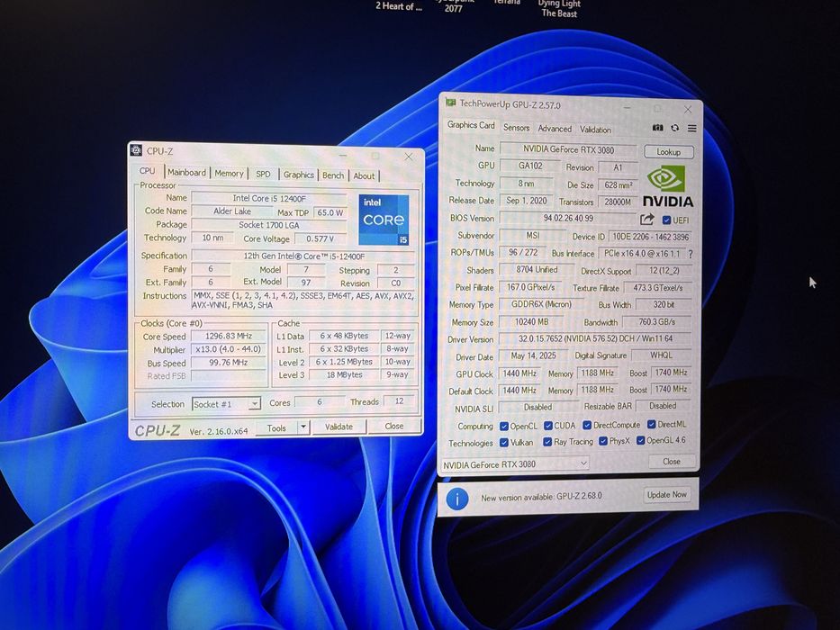The height and width of the screenshot is (630, 840).
Task: Click the Terraria desktop shortcut label
Action: (x=506, y=2)
